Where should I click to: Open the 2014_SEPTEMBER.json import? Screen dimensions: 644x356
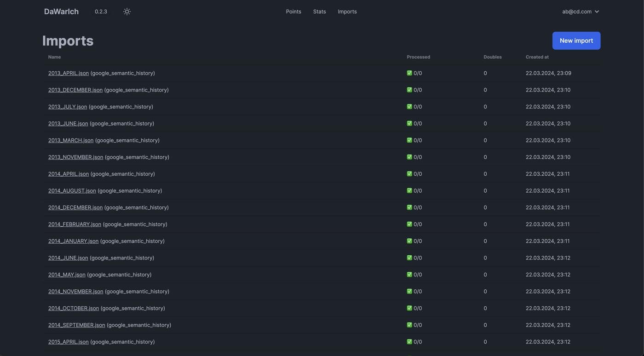(x=76, y=325)
